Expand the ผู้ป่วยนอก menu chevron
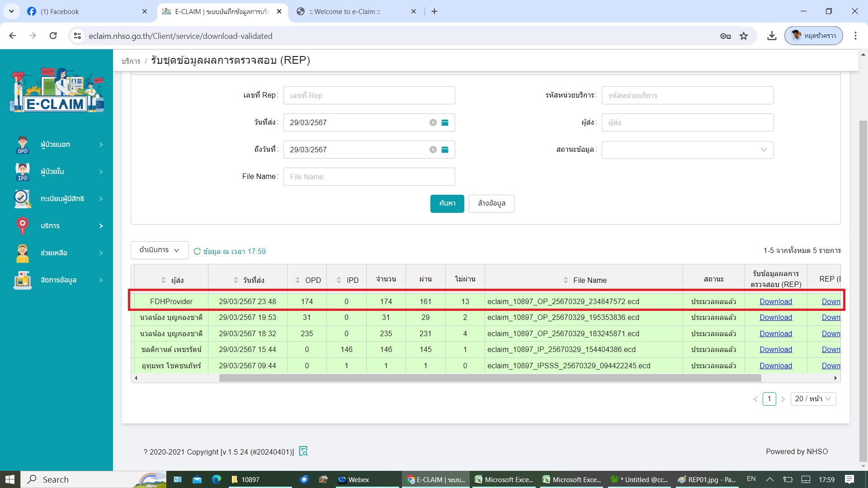The width and height of the screenshot is (868, 488). coord(101,145)
